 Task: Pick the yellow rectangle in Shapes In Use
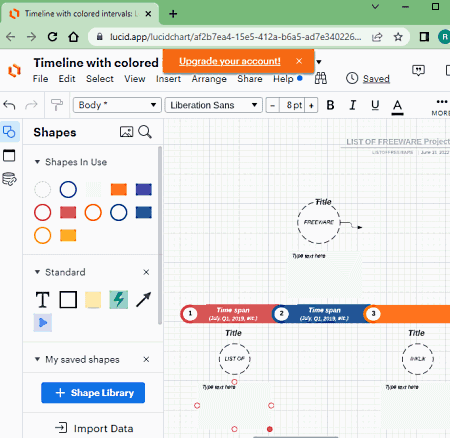(68, 235)
